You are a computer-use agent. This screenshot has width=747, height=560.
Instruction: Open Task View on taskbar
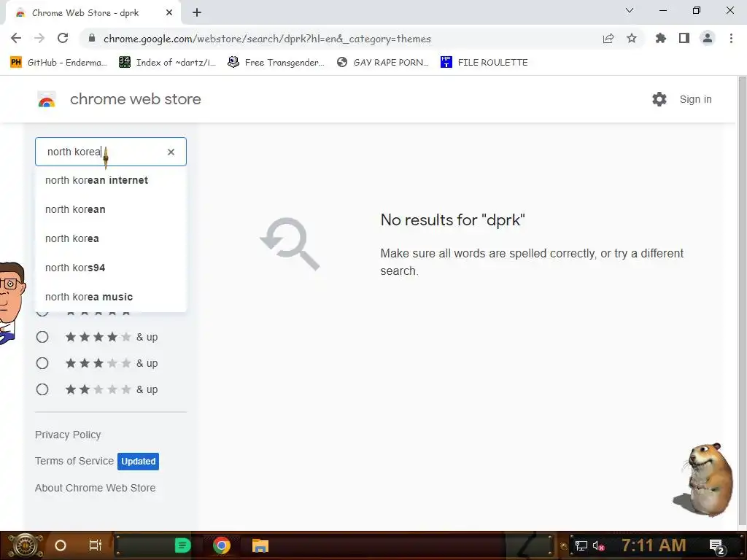96,545
